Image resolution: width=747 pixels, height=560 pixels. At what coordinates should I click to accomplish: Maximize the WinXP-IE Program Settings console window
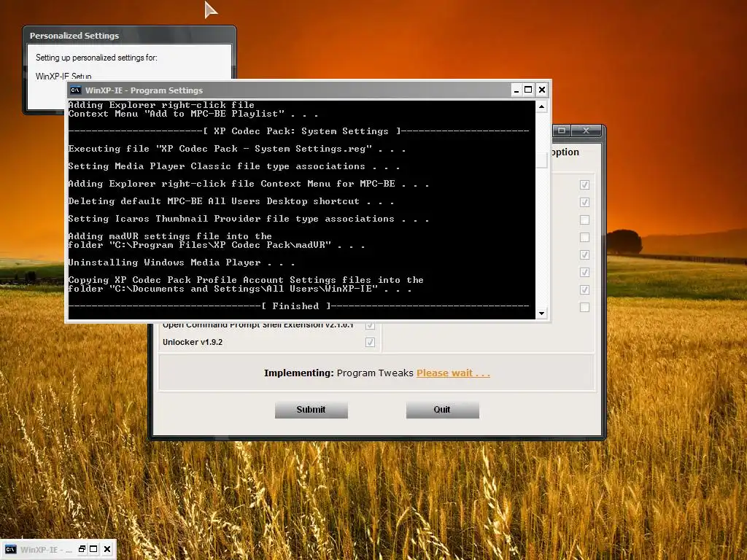pos(528,90)
